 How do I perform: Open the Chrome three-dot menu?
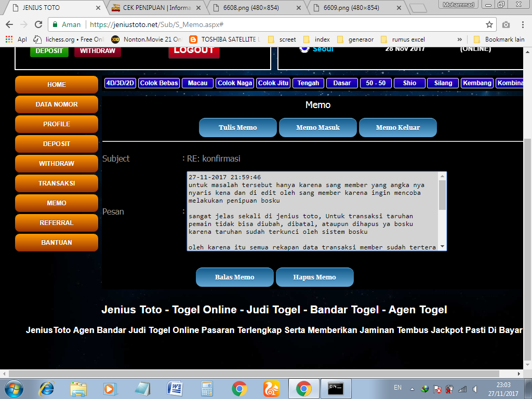(x=523, y=24)
